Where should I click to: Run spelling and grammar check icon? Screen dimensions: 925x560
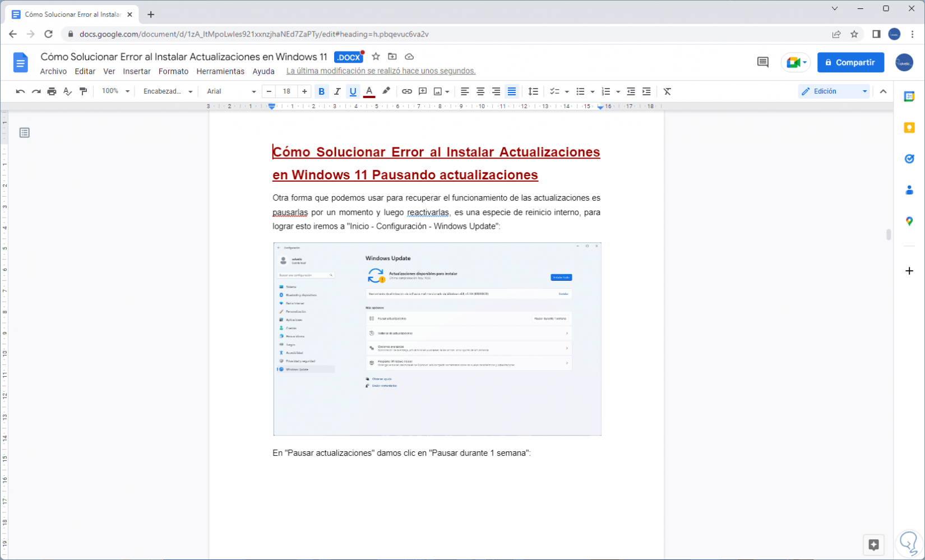point(67,91)
